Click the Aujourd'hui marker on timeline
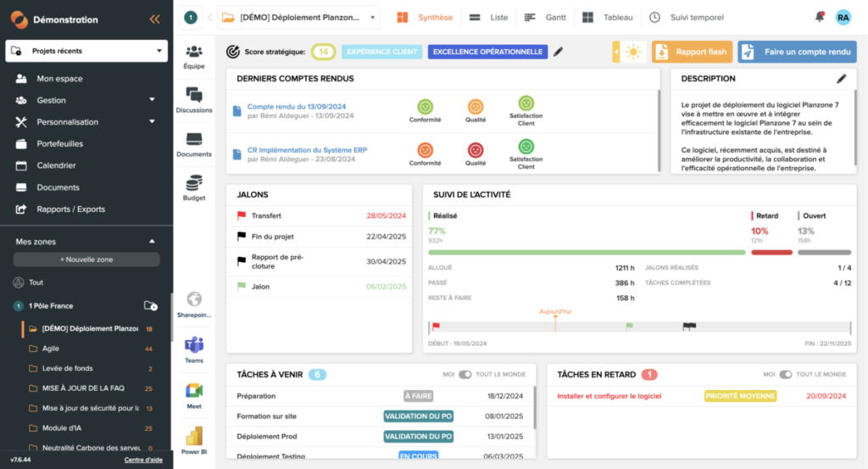 point(555,312)
